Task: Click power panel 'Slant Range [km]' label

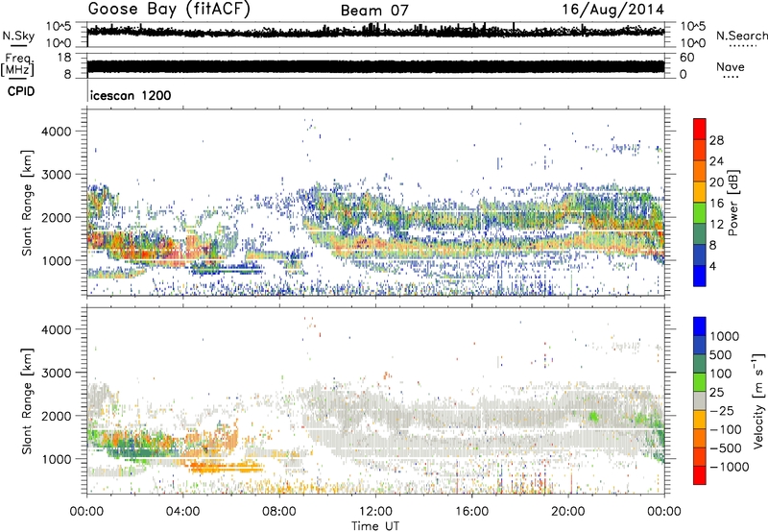Action: [x=27, y=203]
